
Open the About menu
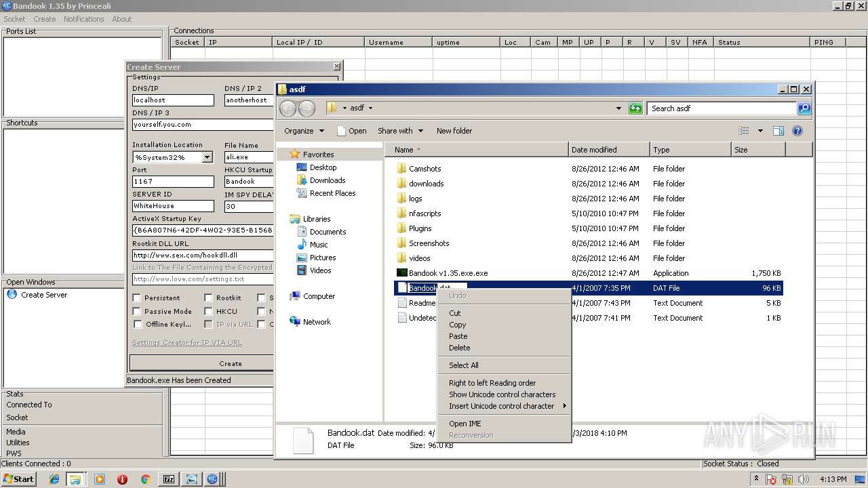tap(122, 19)
